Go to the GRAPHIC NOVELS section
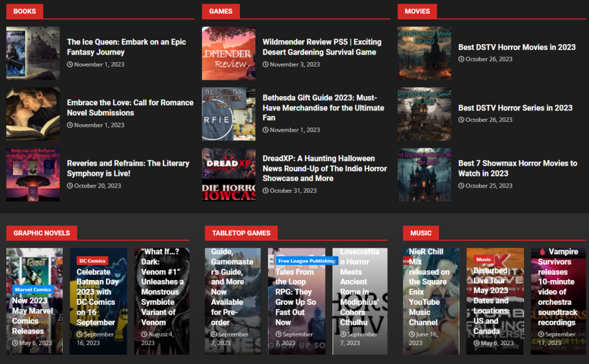The image size is (589, 364). pos(41,233)
